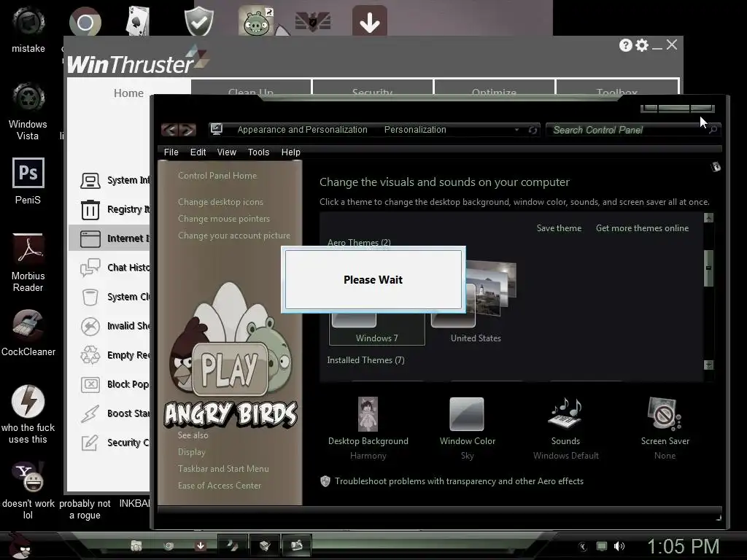
Task: Click the network monitor tray icon
Action: pyautogui.click(x=602, y=546)
